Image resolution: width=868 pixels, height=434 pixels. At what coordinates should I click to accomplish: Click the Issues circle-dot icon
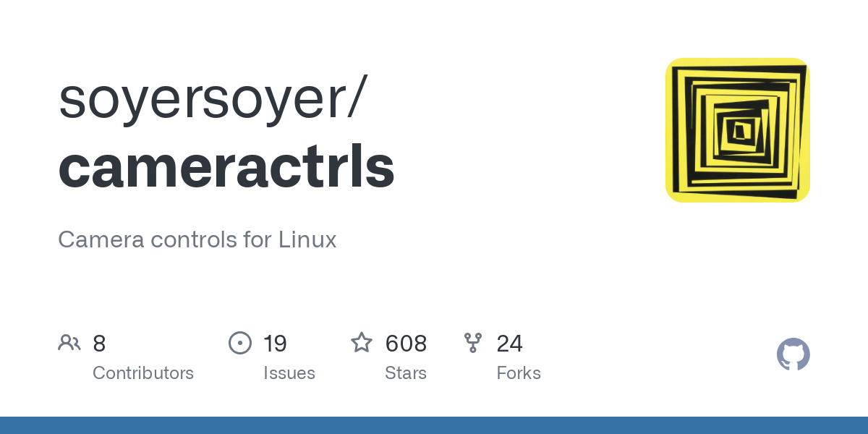(240, 342)
